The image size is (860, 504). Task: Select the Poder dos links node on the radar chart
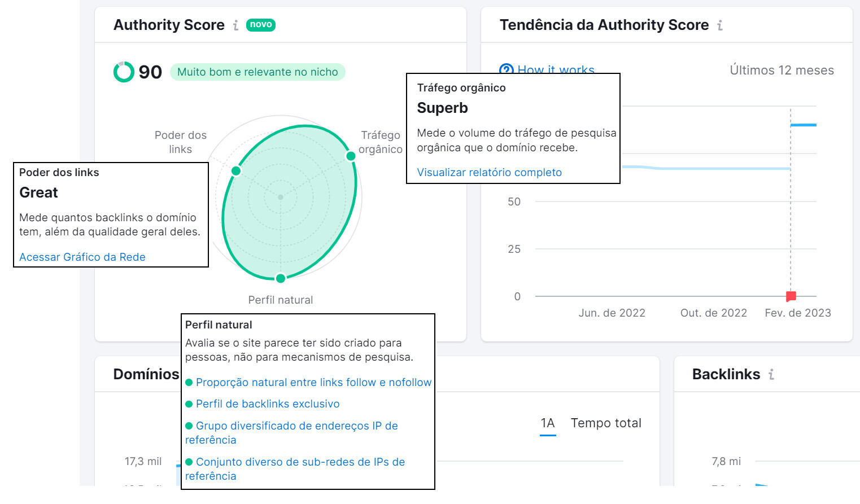point(235,170)
